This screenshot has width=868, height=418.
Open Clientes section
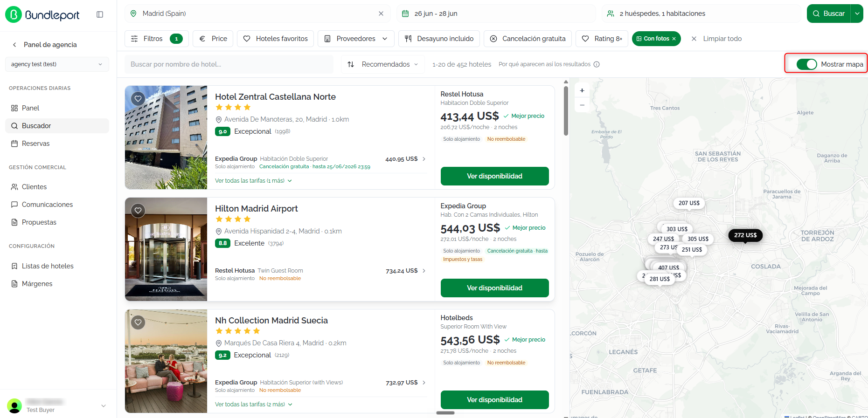(57, 187)
